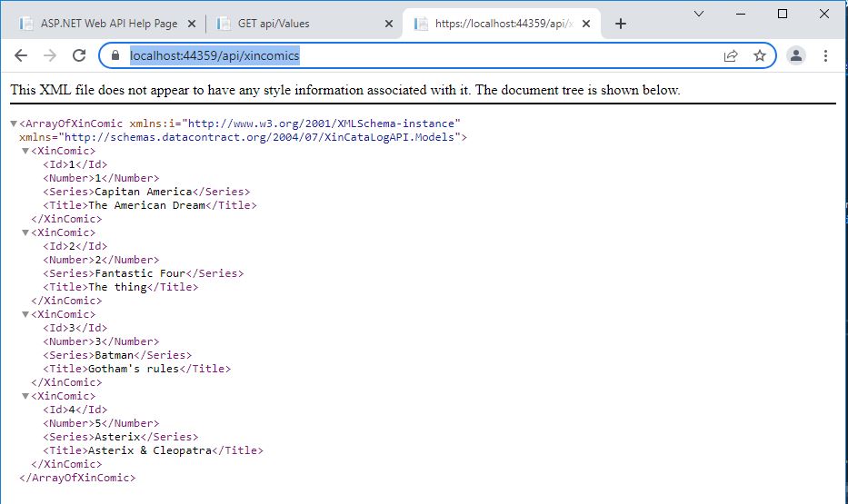Screen dimensions: 848x504
Task: Close the localhost:44359 api tab
Action: point(586,24)
